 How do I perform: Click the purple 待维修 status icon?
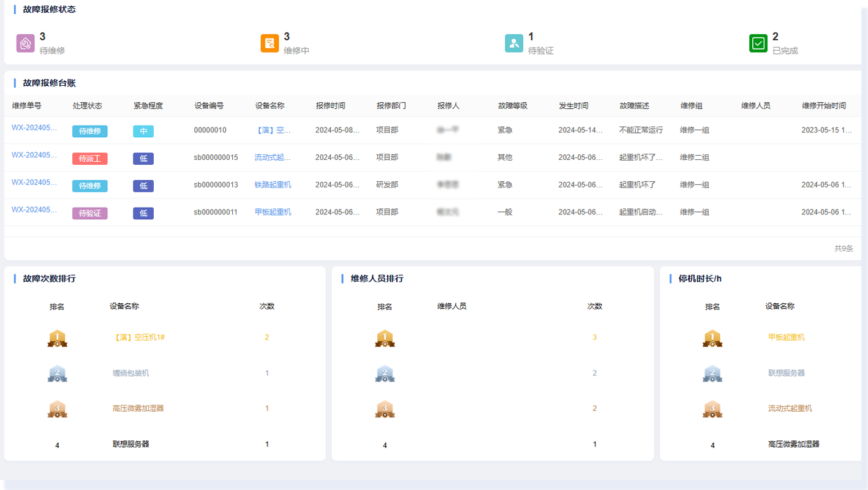pos(25,43)
